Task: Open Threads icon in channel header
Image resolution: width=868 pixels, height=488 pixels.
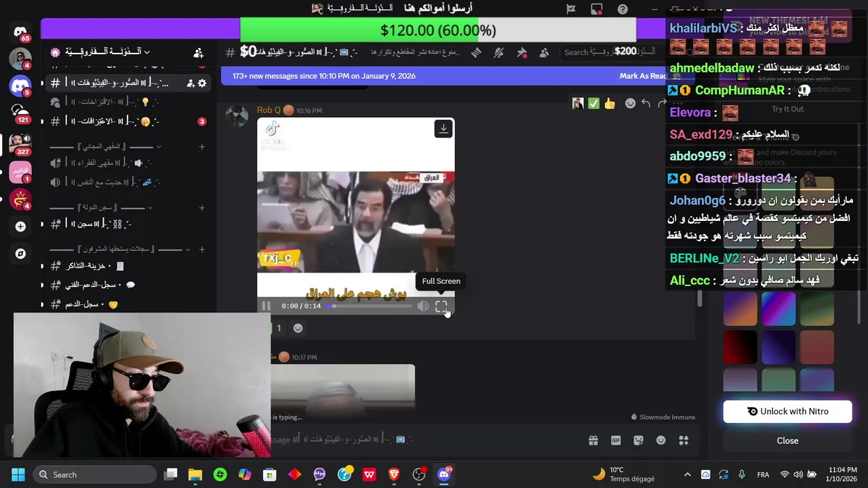Action: [x=476, y=52]
